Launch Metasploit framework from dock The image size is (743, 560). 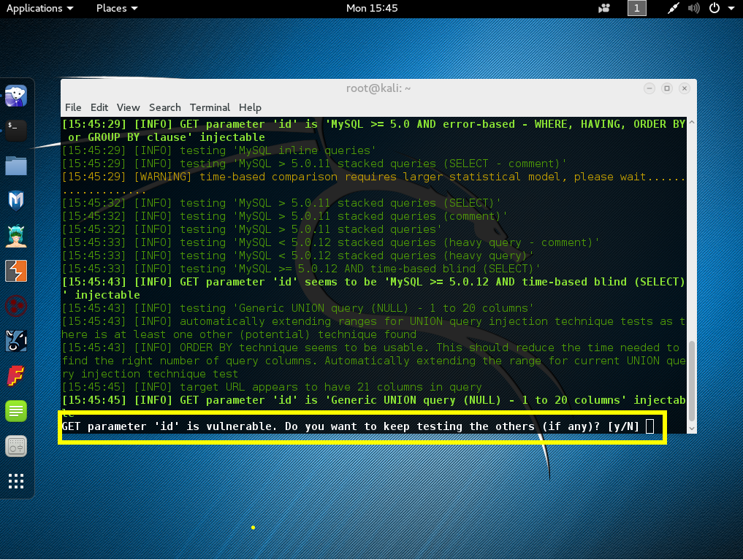click(16, 201)
